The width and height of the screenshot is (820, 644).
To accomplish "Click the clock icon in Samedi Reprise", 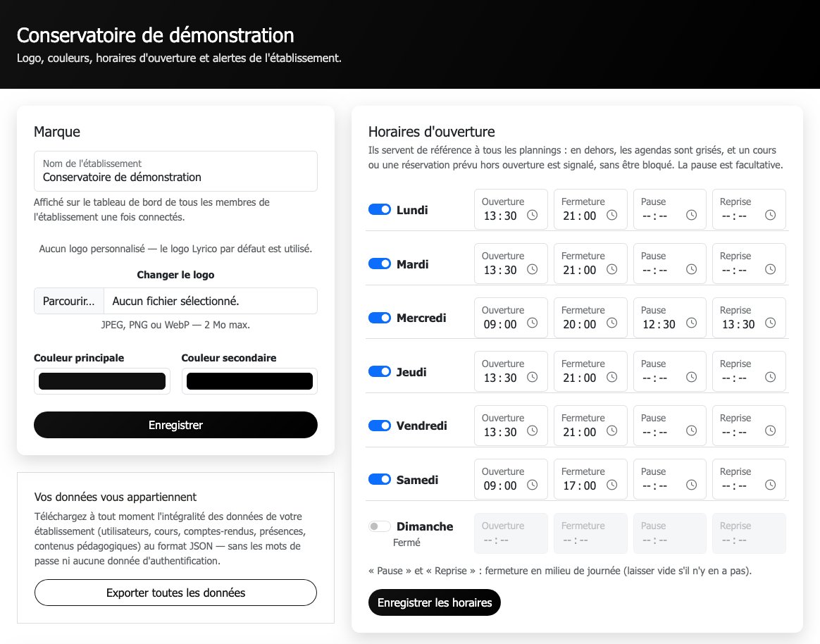I will 770,485.
